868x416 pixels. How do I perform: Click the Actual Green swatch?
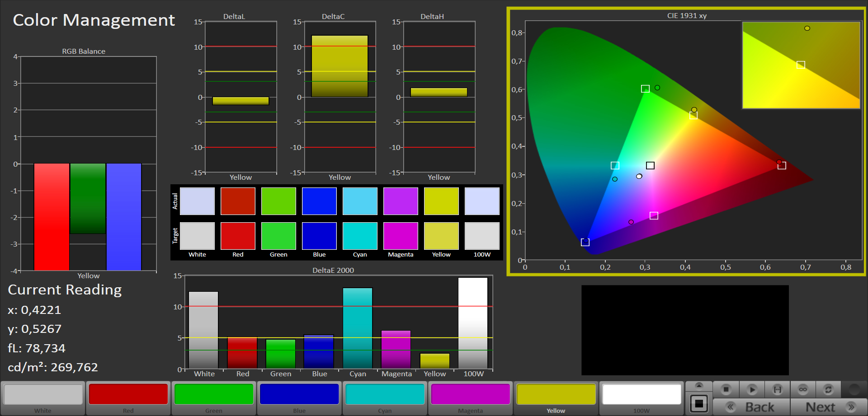[278, 201]
